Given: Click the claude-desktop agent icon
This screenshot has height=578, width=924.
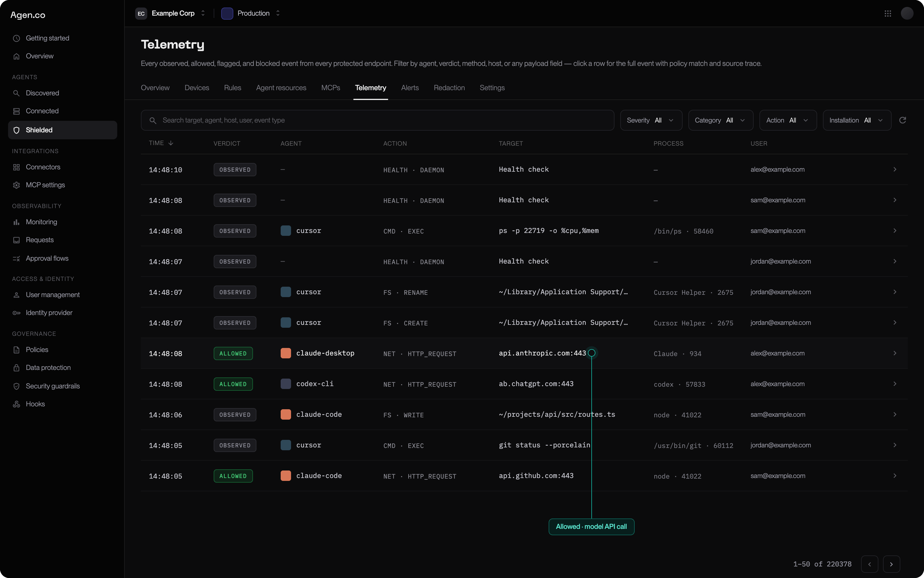Looking at the screenshot, I should click(x=286, y=353).
